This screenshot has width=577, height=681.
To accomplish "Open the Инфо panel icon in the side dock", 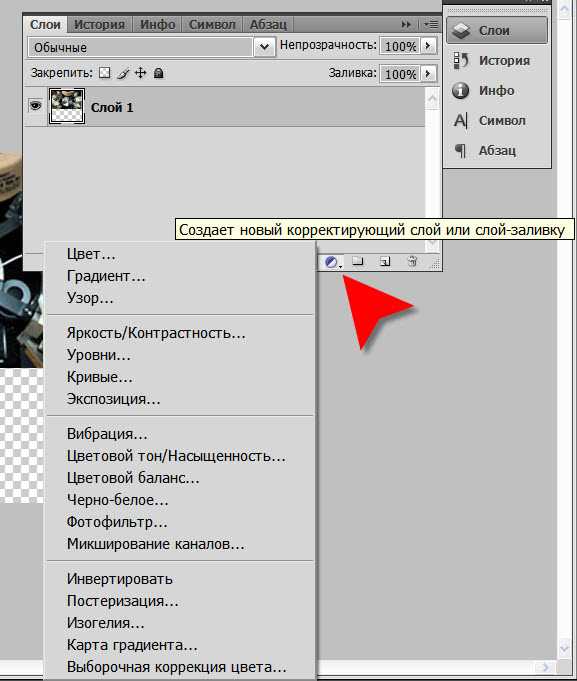I will [461, 90].
